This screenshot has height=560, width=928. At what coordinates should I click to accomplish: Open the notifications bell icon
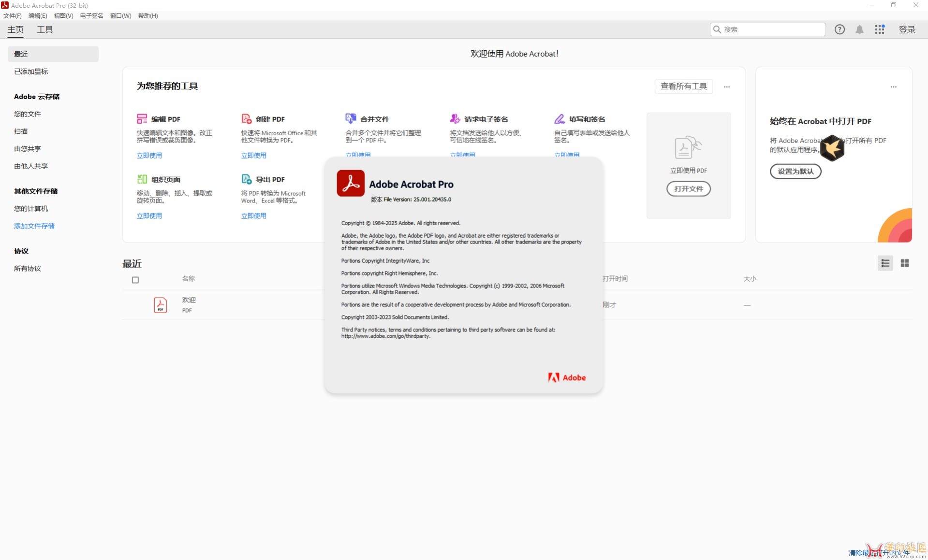coord(859,29)
